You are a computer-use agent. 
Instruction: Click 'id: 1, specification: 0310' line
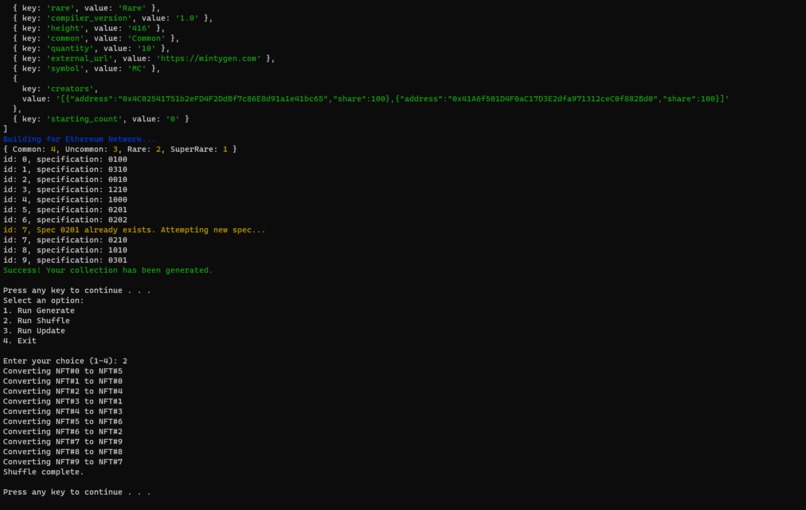65,169
